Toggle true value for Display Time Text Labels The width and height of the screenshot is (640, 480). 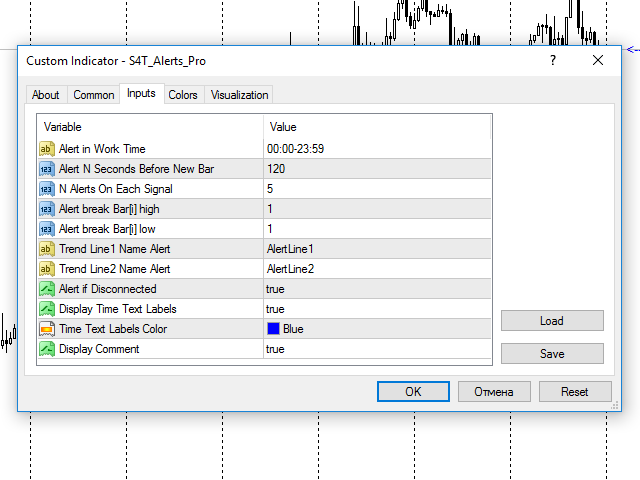click(x=377, y=309)
